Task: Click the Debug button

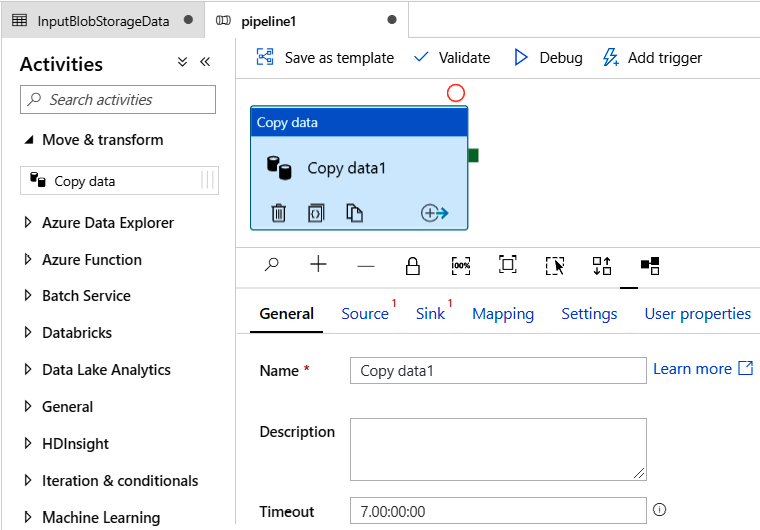Action: (x=548, y=58)
